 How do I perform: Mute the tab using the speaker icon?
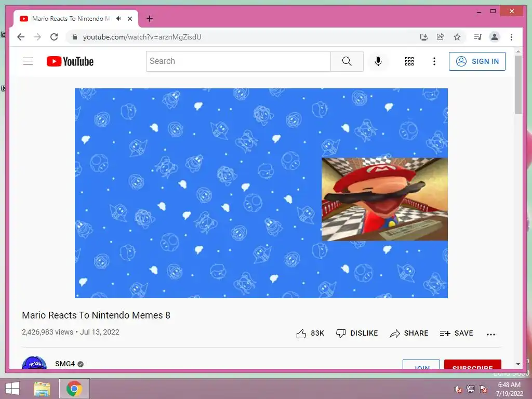click(x=119, y=18)
